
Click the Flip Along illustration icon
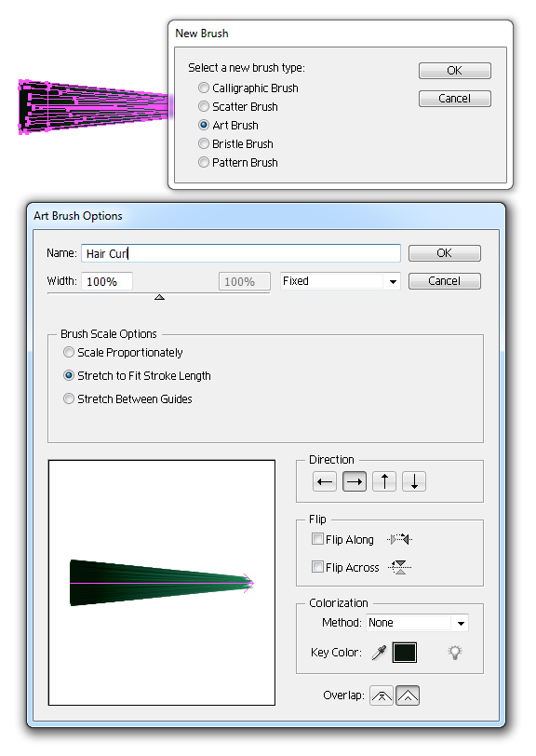point(399,539)
